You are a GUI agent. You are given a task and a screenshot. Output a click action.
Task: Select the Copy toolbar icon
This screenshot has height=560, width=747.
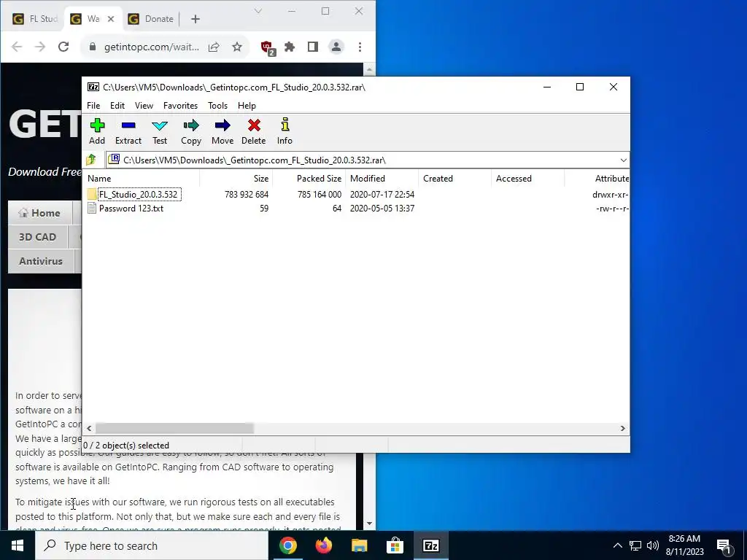191,125
